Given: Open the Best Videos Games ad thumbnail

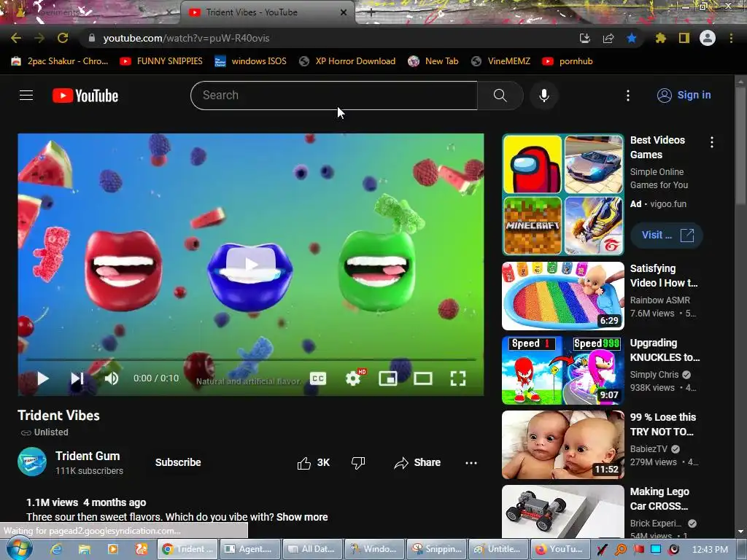Looking at the screenshot, I should click(x=563, y=195).
